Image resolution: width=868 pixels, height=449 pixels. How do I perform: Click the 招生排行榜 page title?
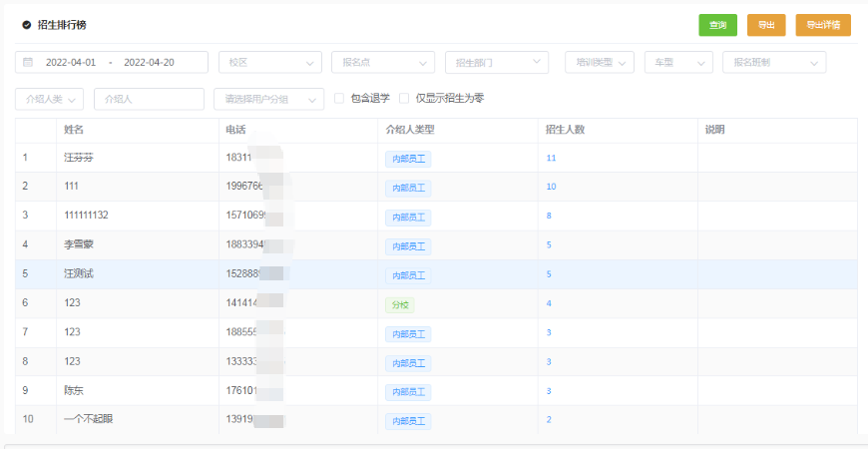(x=62, y=25)
